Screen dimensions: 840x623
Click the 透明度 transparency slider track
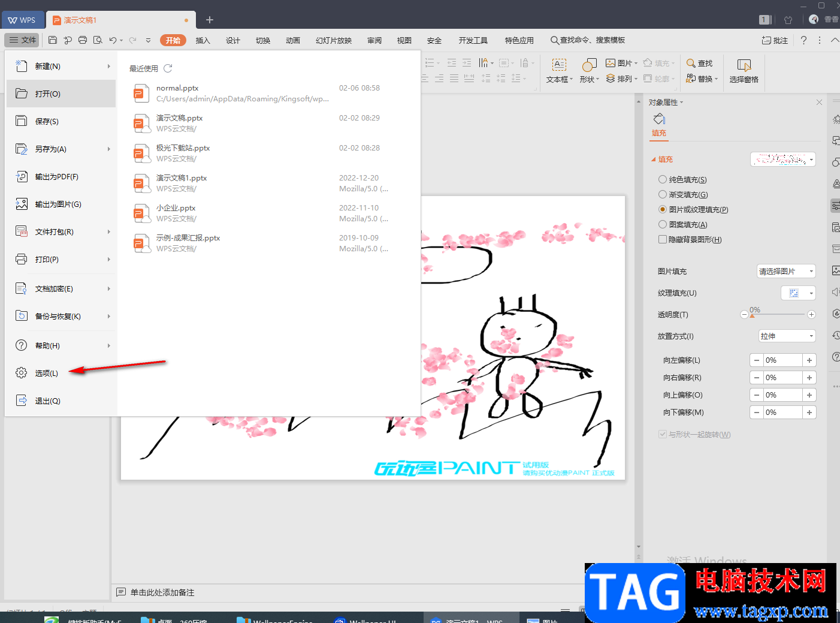(x=778, y=315)
